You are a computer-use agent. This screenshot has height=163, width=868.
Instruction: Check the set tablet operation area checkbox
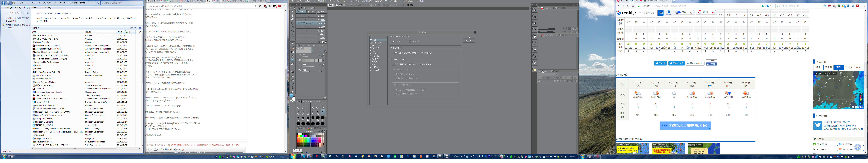[393, 64]
